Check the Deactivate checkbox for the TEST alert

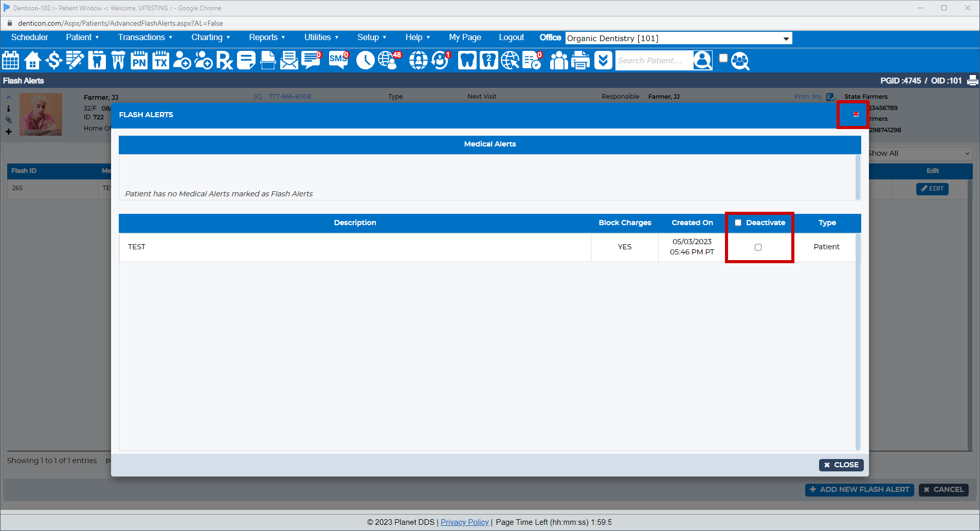(757, 247)
